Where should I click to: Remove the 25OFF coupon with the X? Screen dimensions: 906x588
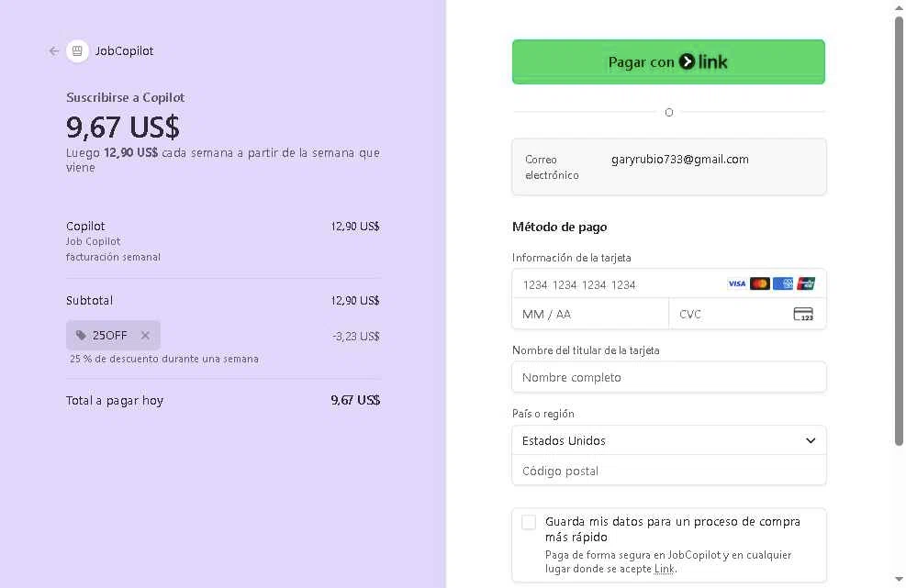145,335
